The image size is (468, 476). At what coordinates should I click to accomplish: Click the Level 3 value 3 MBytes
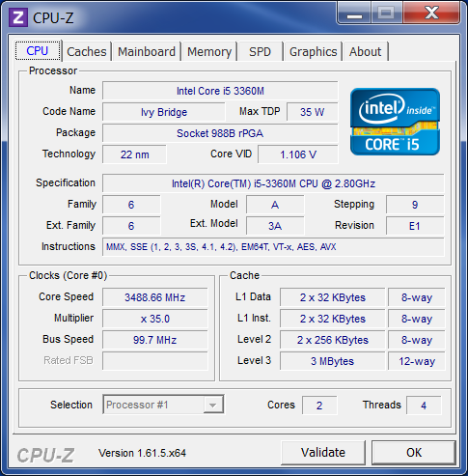coord(333,361)
